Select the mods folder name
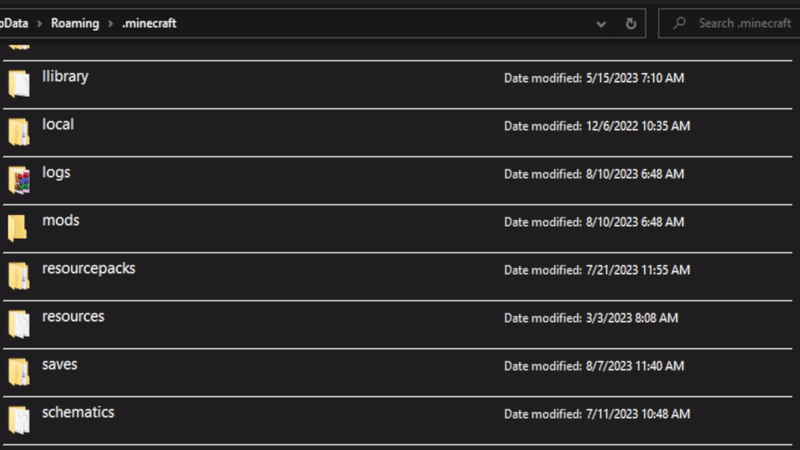This screenshot has height=450, width=800. coord(60,220)
